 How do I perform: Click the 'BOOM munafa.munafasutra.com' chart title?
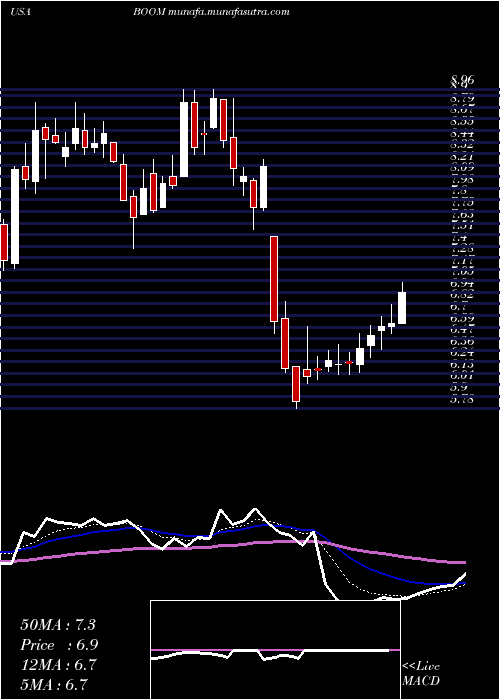[x=211, y=12]
